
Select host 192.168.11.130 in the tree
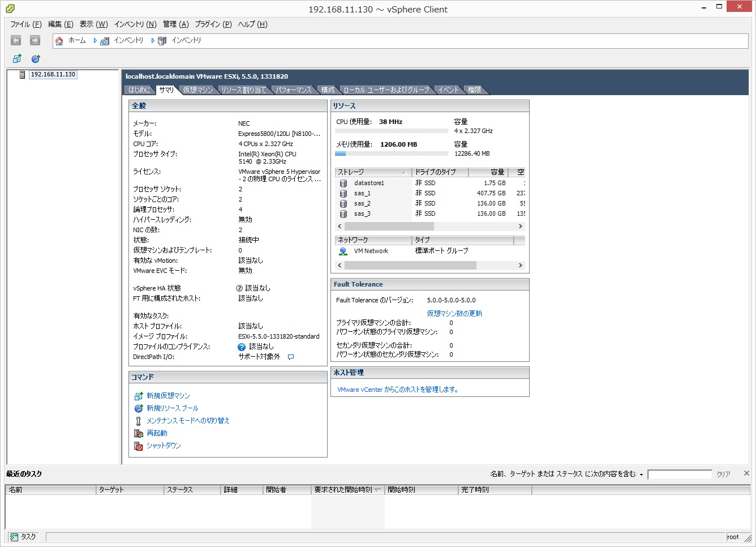(x=53, y=75)
